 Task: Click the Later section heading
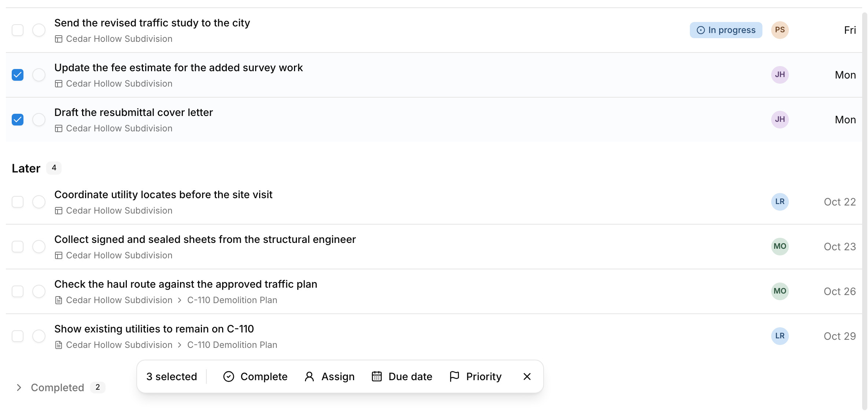26,168
